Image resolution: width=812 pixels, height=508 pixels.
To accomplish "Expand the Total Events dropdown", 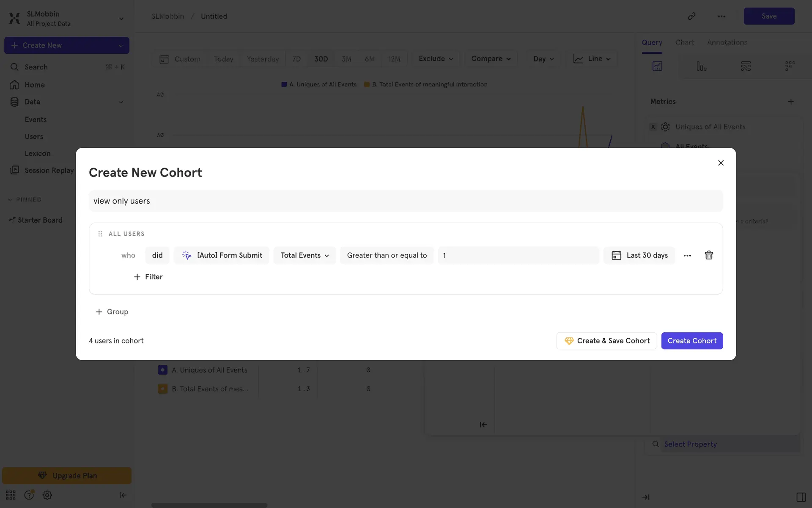I will click(304, 255).
